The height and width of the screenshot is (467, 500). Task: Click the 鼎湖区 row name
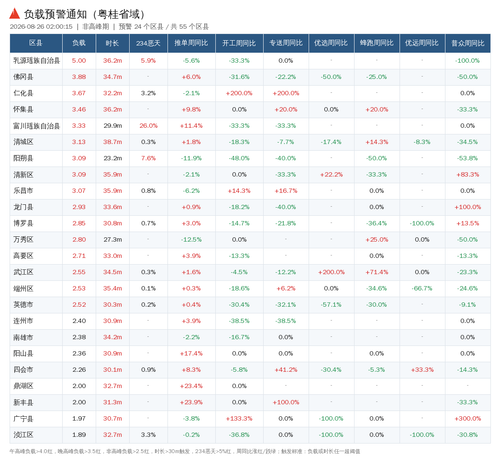23,386
